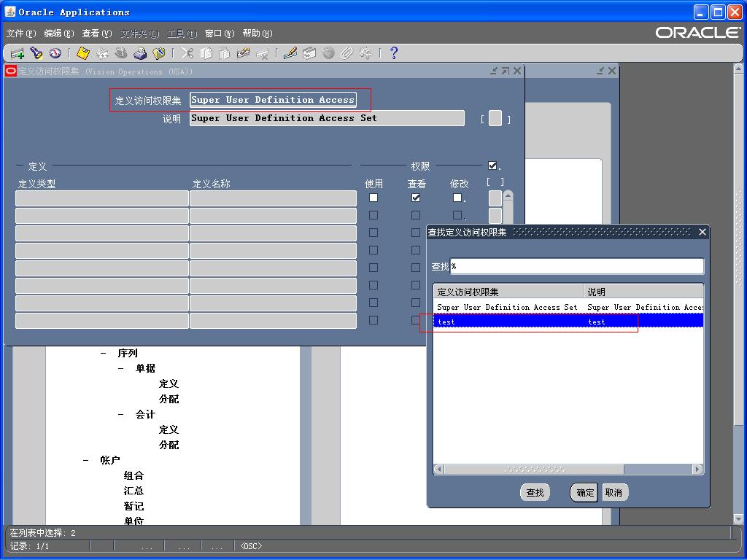The width and height of the screenshot is (747, 560).
Task: Click the Paste clipboard icon
Action: tap(225, 53)
